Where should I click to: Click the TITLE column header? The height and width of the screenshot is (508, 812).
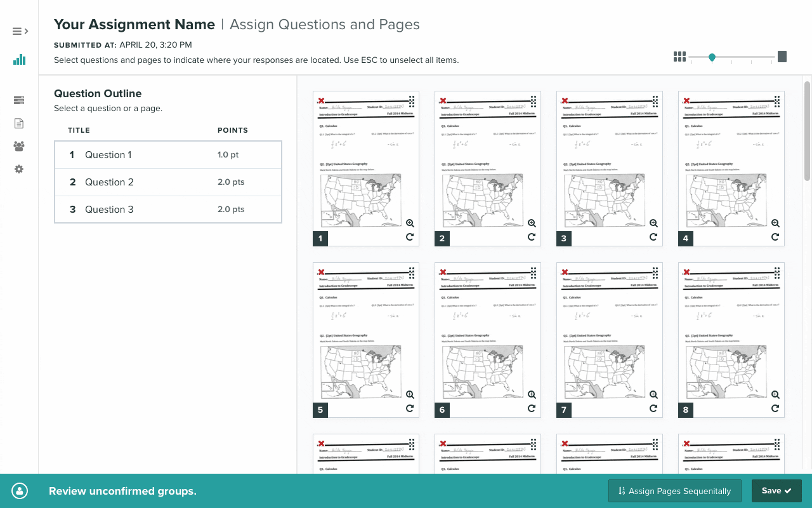[79, 130]
